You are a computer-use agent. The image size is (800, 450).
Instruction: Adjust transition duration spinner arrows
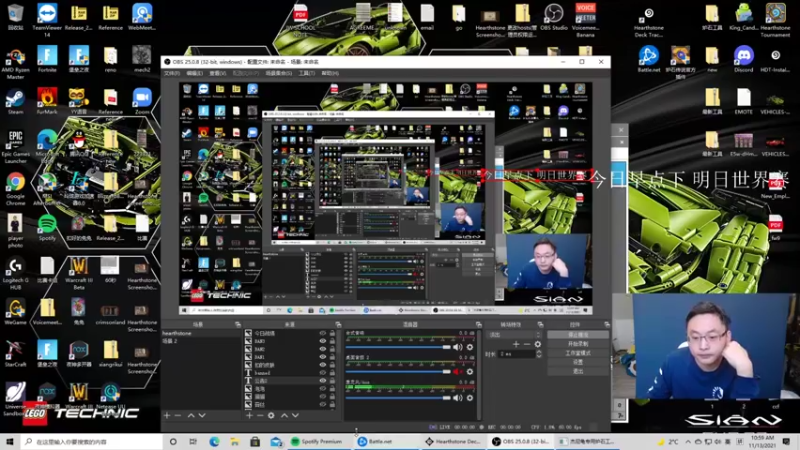[x=539, y=354]
